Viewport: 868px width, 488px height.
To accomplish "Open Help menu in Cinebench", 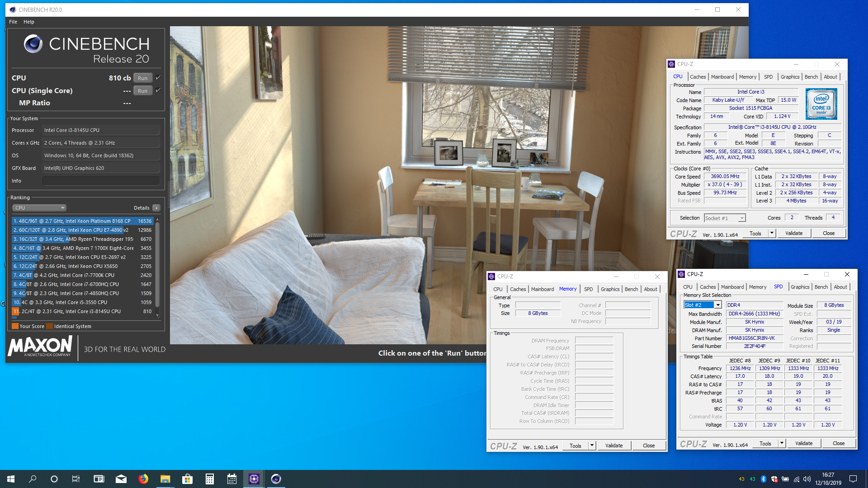I will pyautogui.click(x=29, y=22).
